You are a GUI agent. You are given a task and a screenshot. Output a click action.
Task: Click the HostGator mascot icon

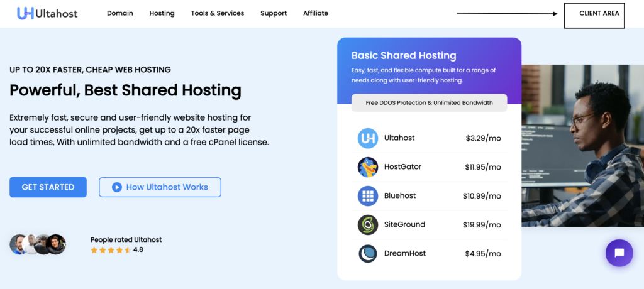[367, 167]
